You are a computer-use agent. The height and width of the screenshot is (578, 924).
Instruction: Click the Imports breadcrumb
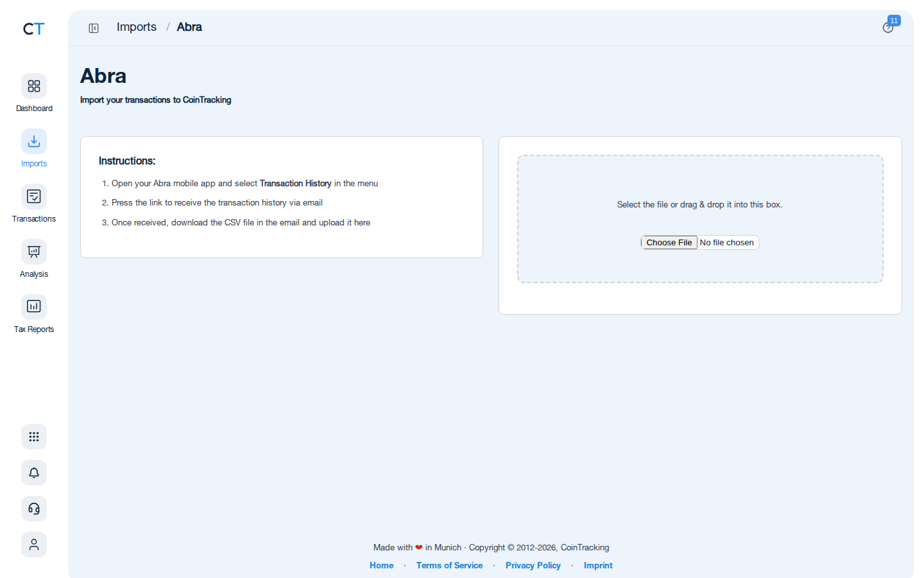pyautogui.click(x=137, y=27)
